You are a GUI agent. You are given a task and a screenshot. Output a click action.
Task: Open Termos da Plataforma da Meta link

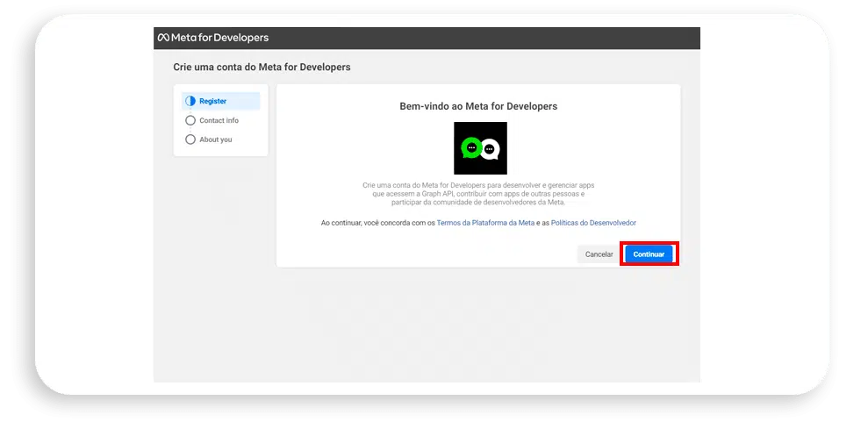point(485,223)
